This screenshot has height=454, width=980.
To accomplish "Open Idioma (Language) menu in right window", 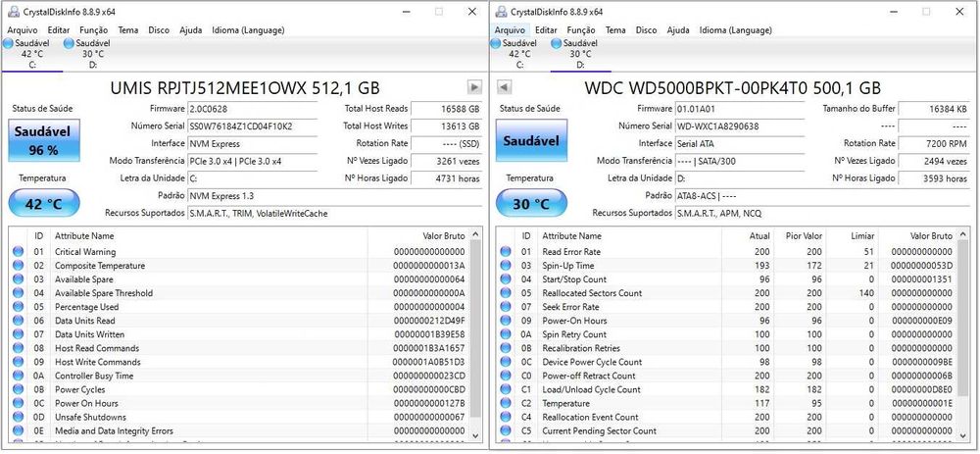I will coord(736,30).
